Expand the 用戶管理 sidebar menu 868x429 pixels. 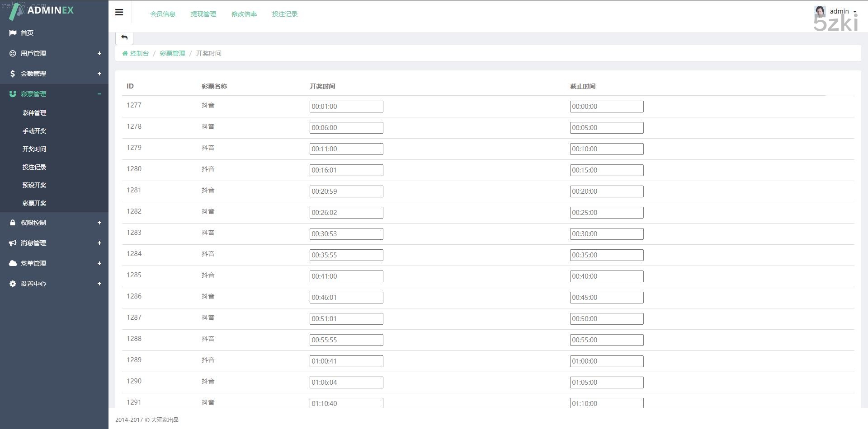tap(99, 53)
